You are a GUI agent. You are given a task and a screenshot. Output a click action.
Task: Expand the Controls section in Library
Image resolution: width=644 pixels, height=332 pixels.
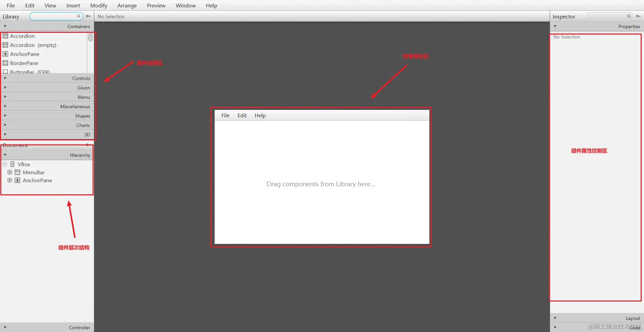(x=5, y=78)
